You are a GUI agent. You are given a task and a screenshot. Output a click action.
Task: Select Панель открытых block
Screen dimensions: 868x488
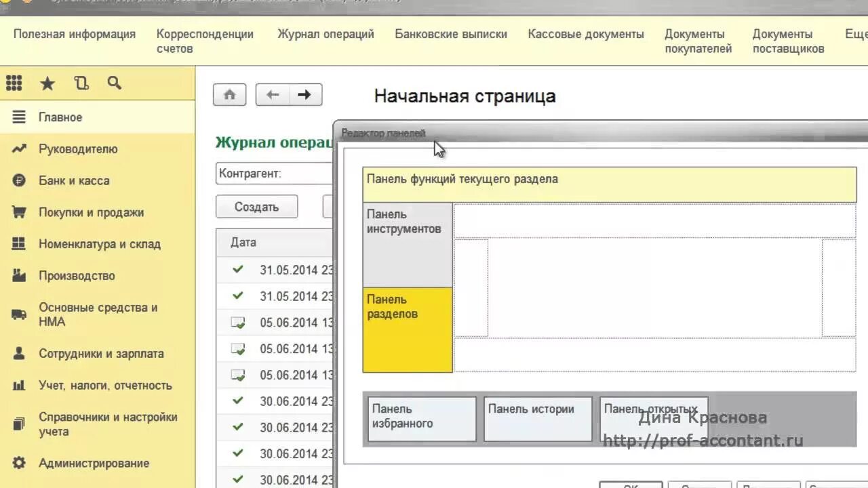pos(654,420)
